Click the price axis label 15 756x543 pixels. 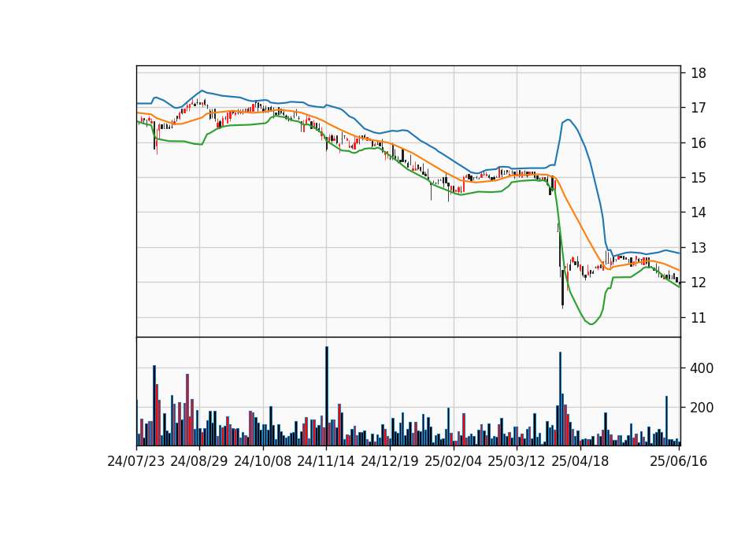pos(699,178)
